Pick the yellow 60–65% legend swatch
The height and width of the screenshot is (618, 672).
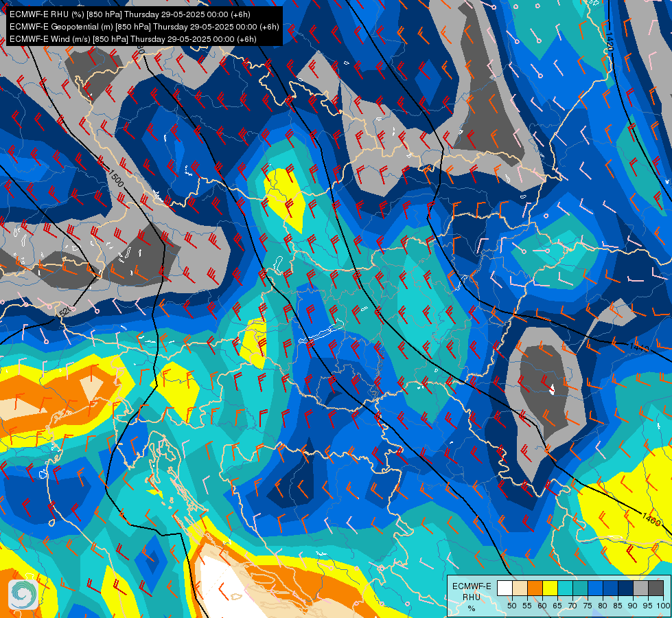coord(550,588)
